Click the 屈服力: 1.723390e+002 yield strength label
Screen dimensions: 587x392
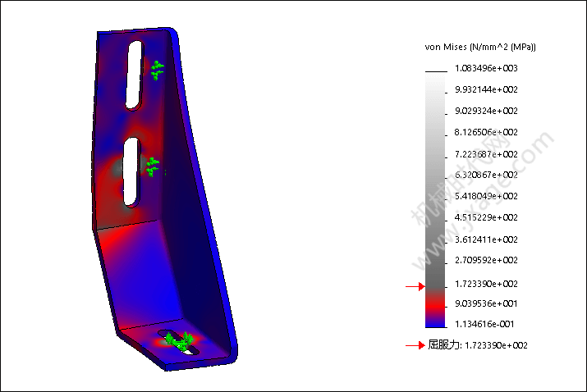[x=478, y=345]
